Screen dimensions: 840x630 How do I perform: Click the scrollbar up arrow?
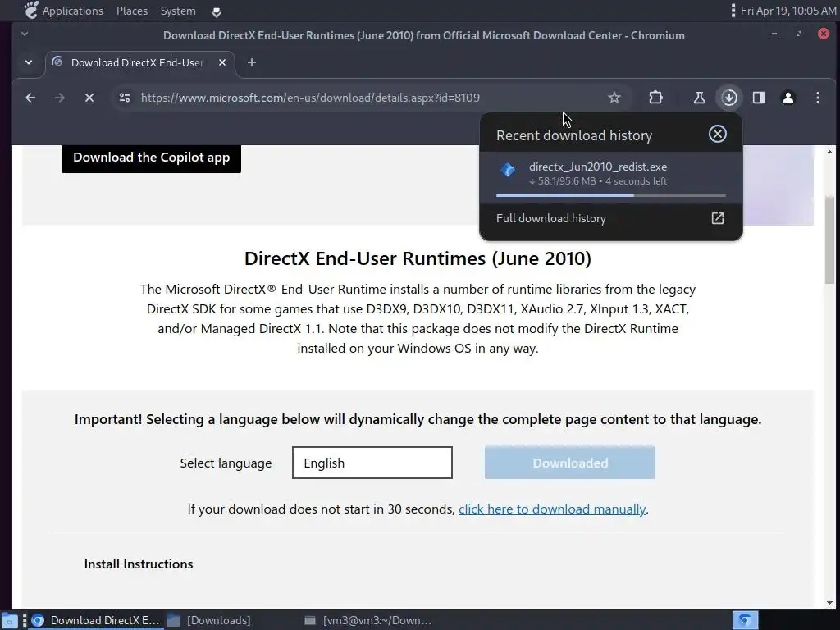(830, 152)
